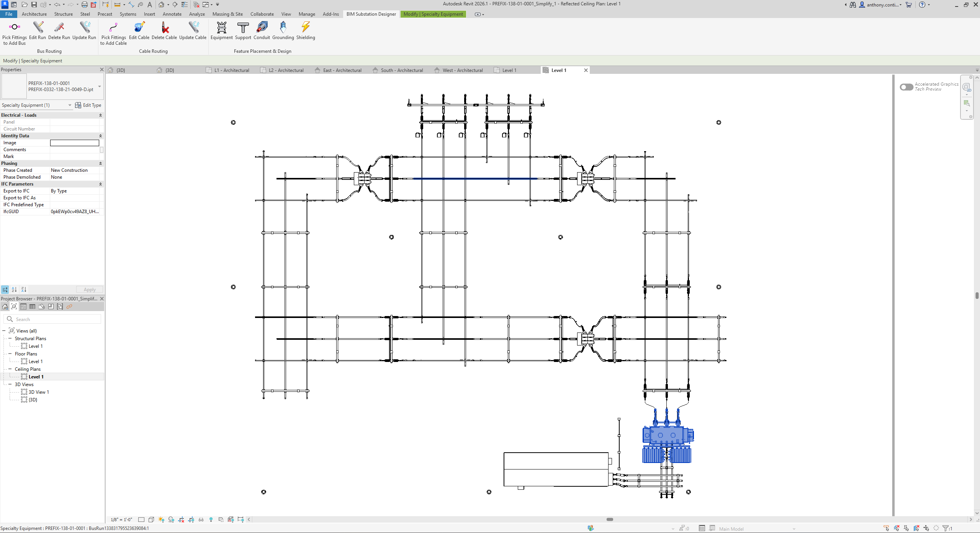Click the horizontal scrollbar thumb below the canvas
This screenshot has height=533, width=980.
610,519
